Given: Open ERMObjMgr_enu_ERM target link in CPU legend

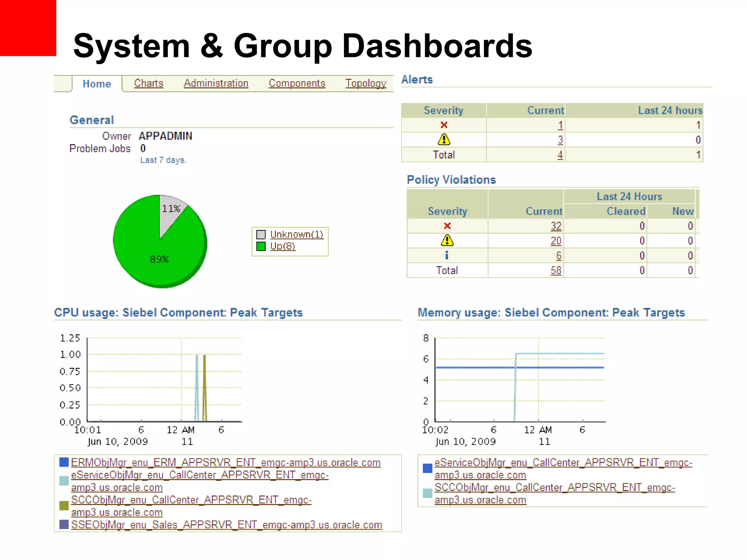Looking at the screenshot, I should pyautogui.click(x=226, y=462).
